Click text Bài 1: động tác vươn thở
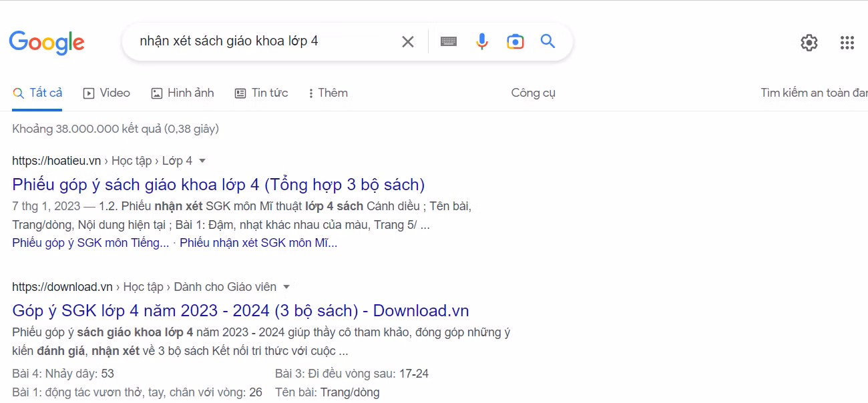The height and width of the screenshot is (403, 868). (137, 392)
